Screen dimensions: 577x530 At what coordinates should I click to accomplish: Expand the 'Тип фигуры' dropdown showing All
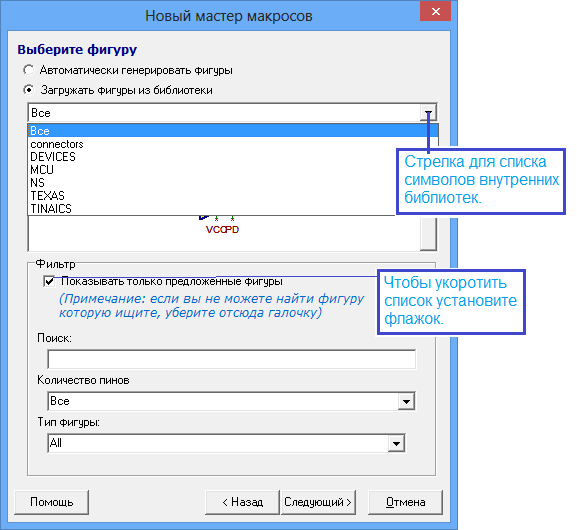click(396, 443)
